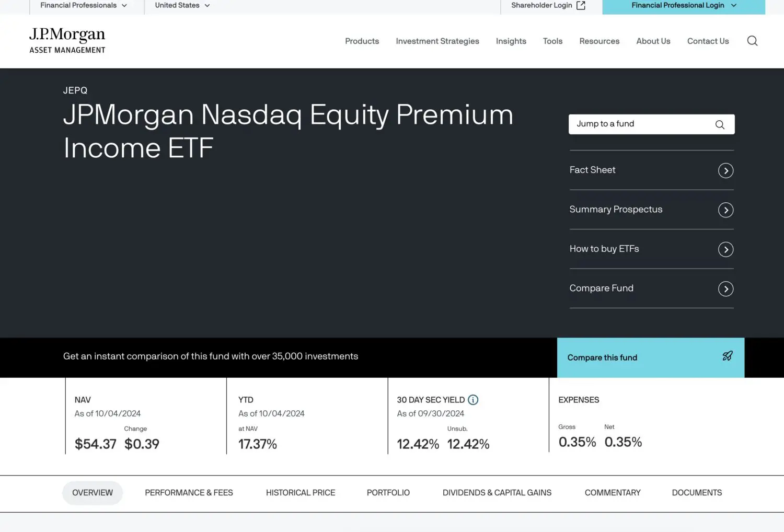
Task: Open Fact Sheet via its chevron arrow icon
Action: click(725, 170)
